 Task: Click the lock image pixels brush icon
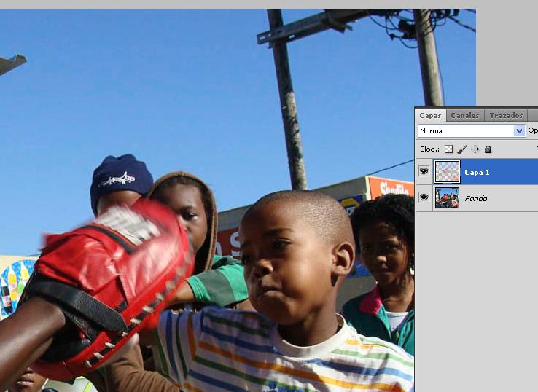[461, 149]
